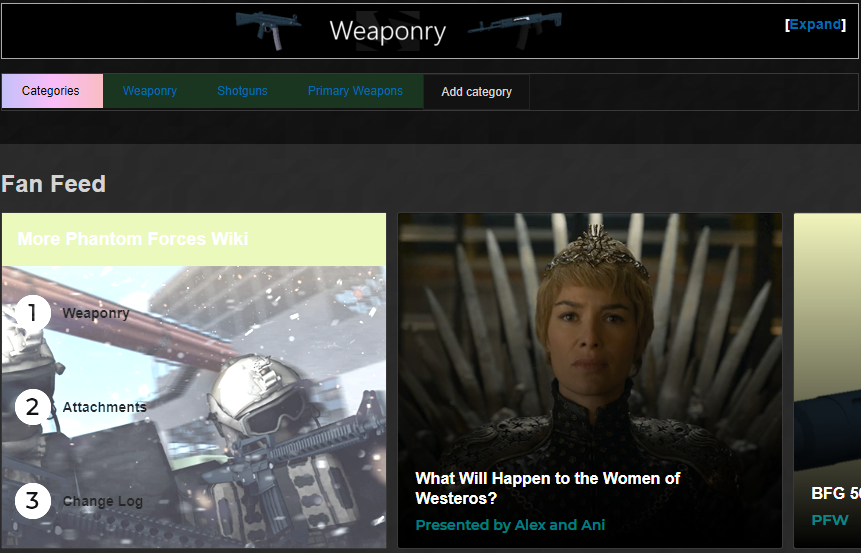Viewport: 861px width, 553px height.
Task: Open Weaponry in the Fan Feed list
Action: point(96,313)
